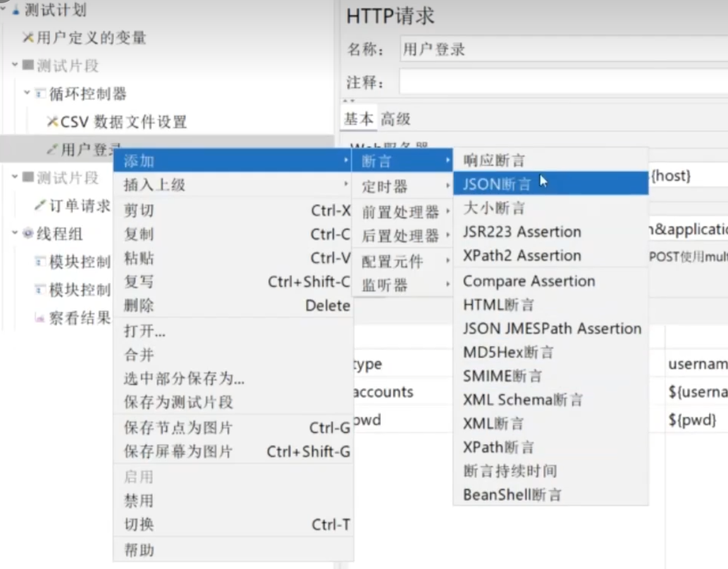Choose 复制 from context menu
Image resolution: width=728 pixels, height=569 pixels.
point(233,234)
